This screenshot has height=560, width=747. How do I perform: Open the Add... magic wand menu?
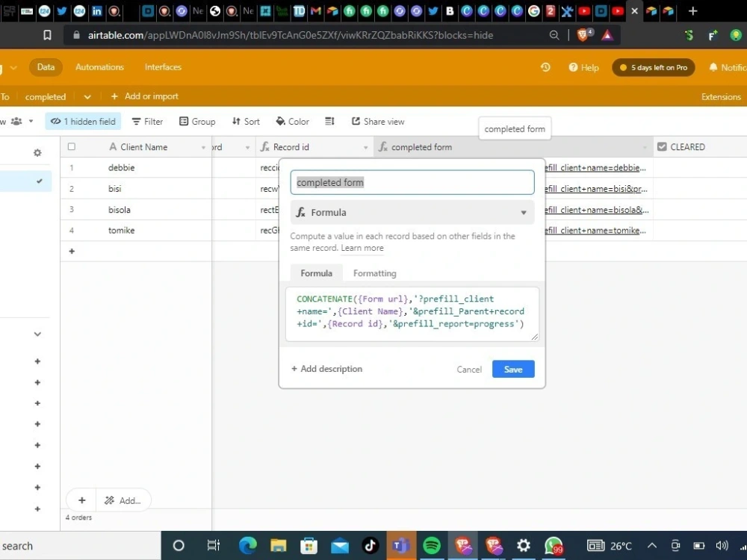tap(123, 500)
